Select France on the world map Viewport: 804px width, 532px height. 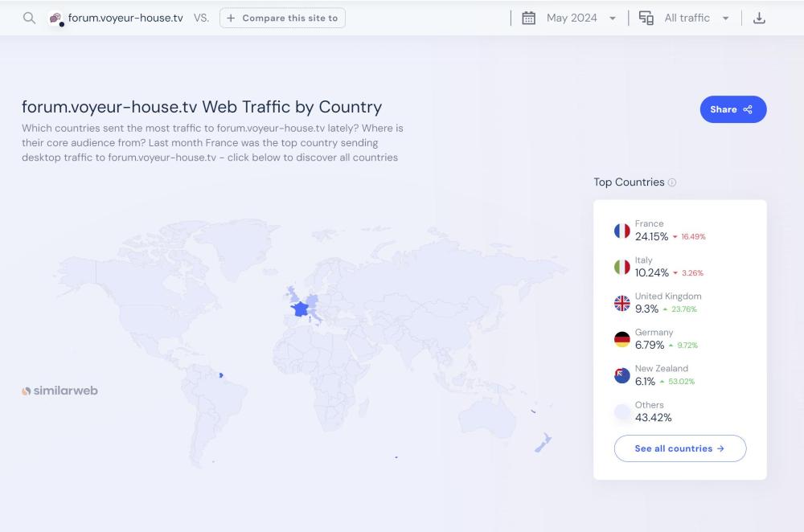pyautogui.click(x=300, y=309)
